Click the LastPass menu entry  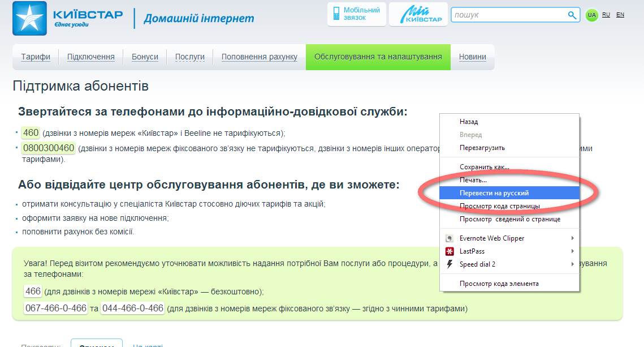pyautogui.click(x=509, y=251)
